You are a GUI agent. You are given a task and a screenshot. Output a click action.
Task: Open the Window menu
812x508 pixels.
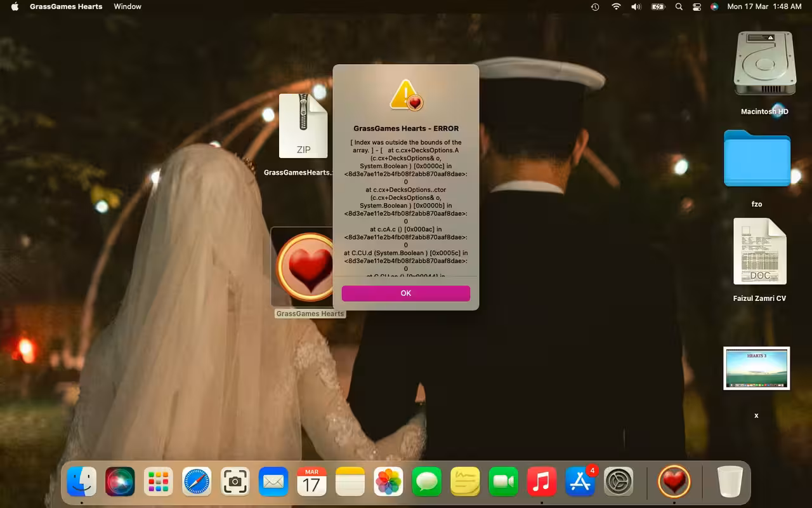(128, 6)
